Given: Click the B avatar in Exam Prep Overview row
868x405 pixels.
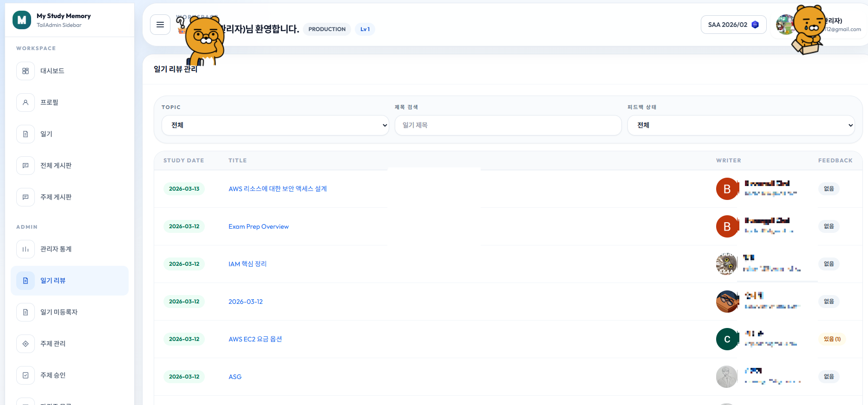Looking at the screenshot, I should click(x=727, y=226).
